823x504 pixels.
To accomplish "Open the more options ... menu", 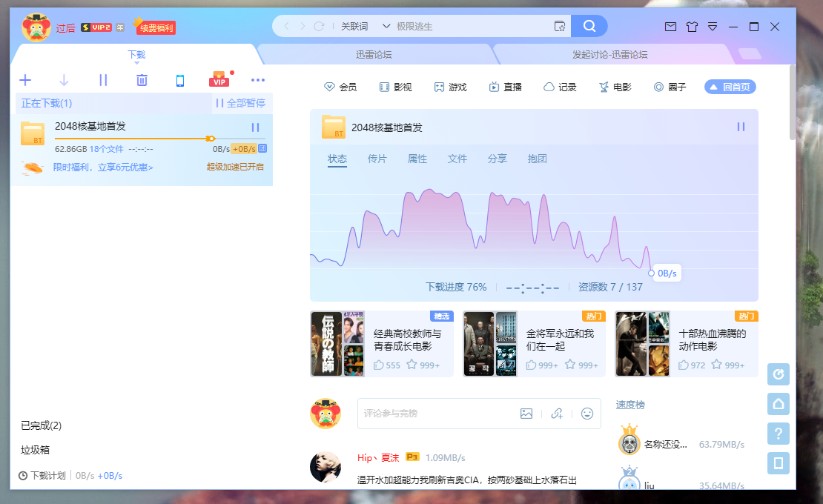I will [x=257, y=79].
